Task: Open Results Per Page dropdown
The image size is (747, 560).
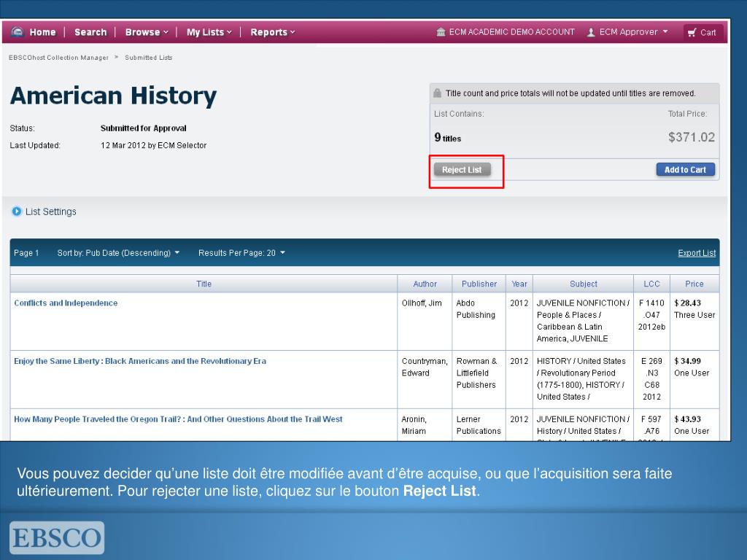Action: pyautogui.click(x=241, y=253)
